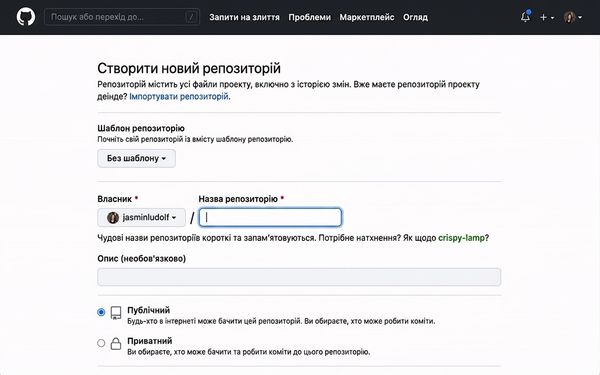This screenshot has height=375, width=600.
Task: Use suggested name "crispy-lamp"
Action: [461, 238]
